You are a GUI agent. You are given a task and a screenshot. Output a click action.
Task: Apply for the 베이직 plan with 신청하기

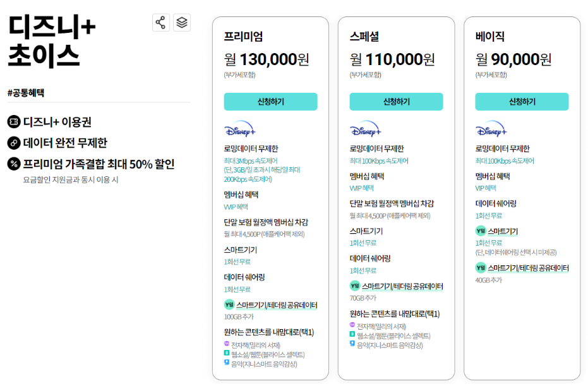pyautogui.click(x=522, y=102)
